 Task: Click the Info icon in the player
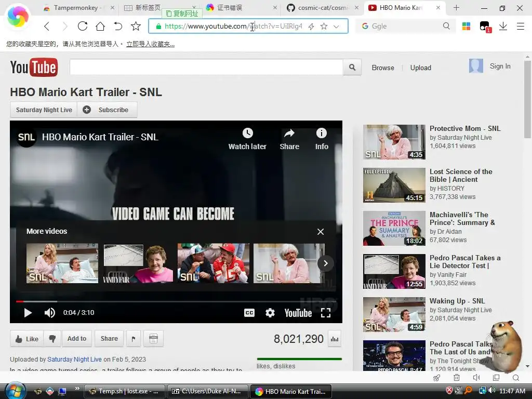321,133
